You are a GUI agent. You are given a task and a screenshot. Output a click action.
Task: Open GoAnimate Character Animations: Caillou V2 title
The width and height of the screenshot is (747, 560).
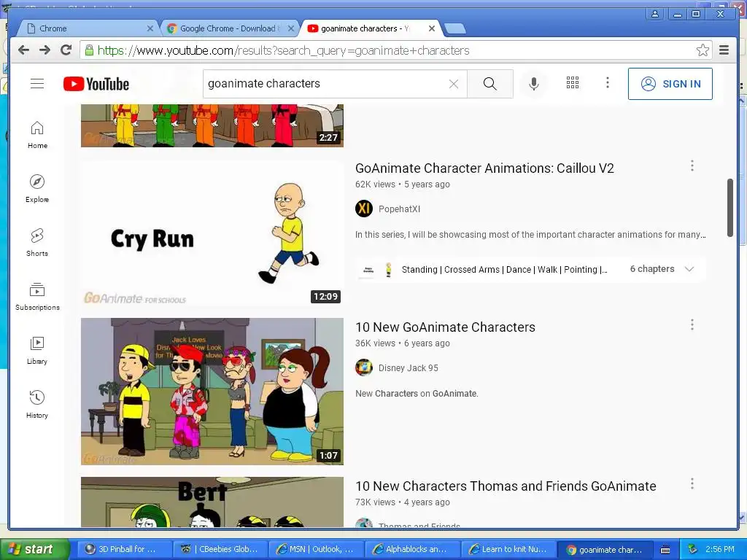[x=484, y=168]
